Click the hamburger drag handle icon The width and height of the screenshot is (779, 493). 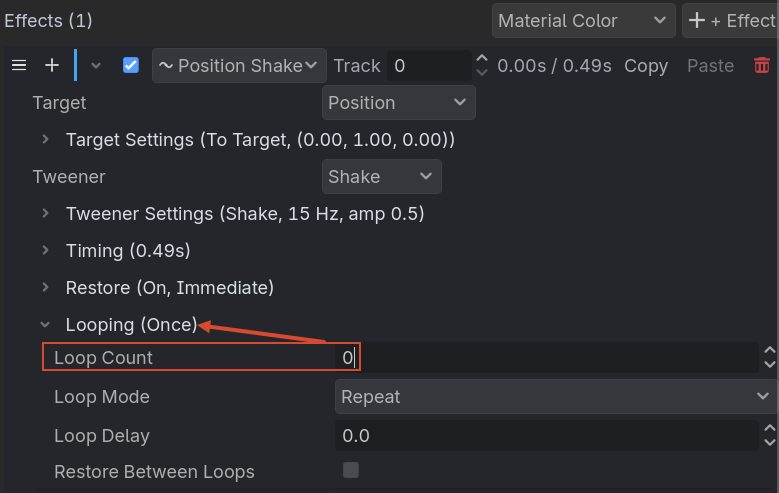click(19, 65)
